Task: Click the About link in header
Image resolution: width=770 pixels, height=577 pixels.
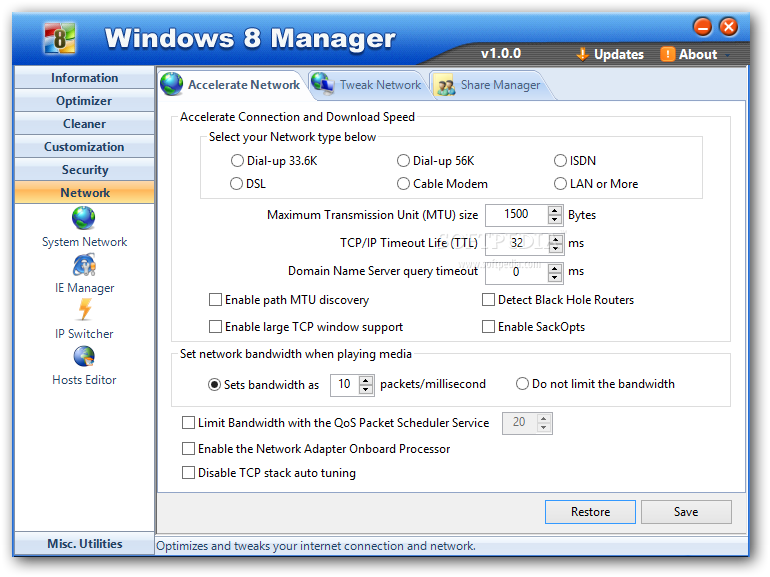Action: pos(698,55)
